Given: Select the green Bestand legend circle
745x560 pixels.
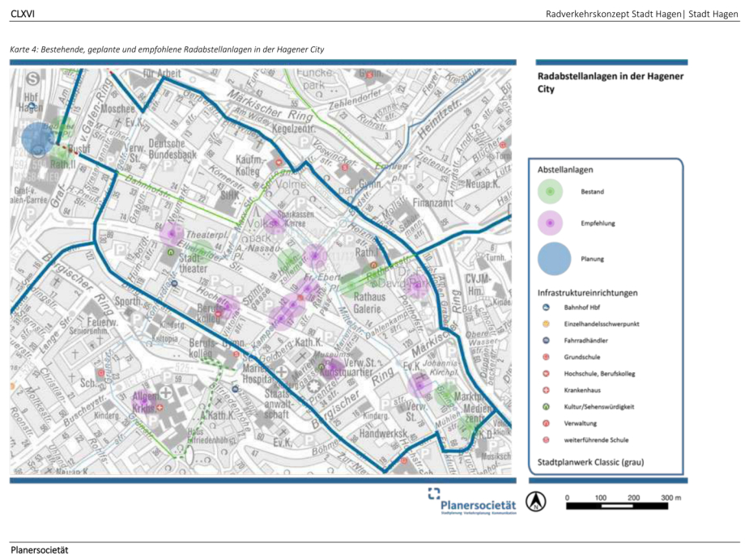Looking at the screenshot, I should (x=550, y=192).
